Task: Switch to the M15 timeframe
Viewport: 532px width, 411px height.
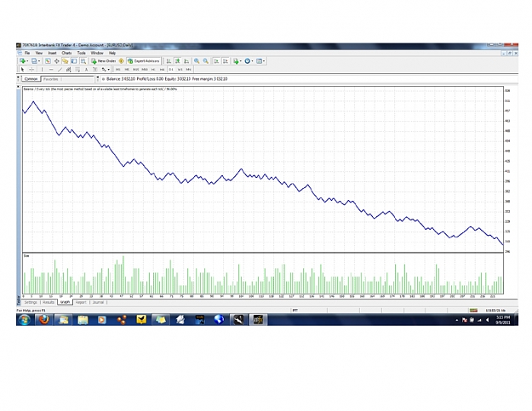Action: tap(135, 70)
